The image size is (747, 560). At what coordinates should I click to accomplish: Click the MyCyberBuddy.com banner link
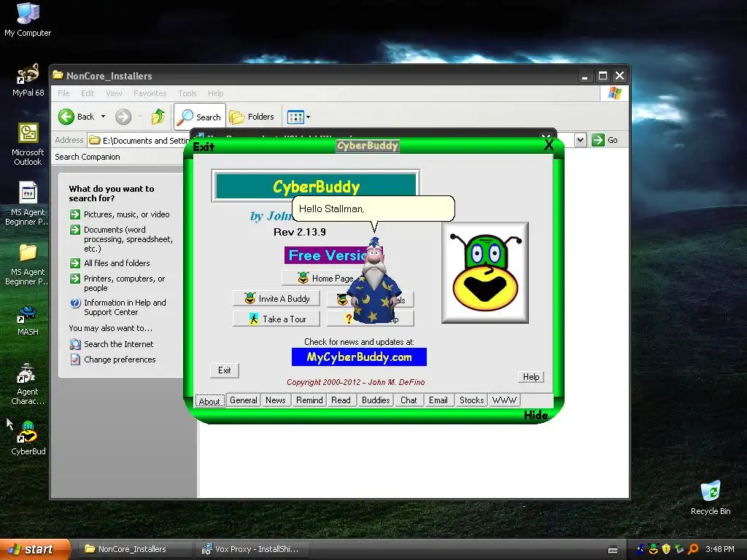click(359, 357)
